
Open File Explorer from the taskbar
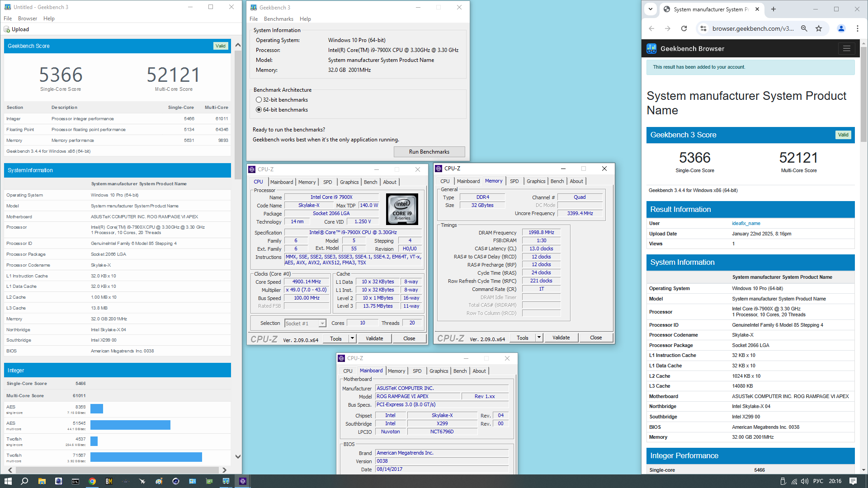coord(42,481)
